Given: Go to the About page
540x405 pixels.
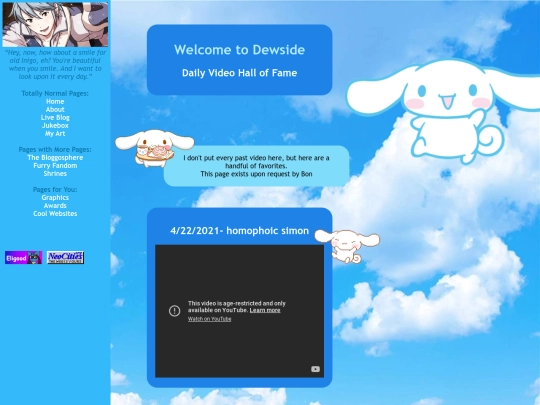Looking at the screenshot, I should click(55, 109).
